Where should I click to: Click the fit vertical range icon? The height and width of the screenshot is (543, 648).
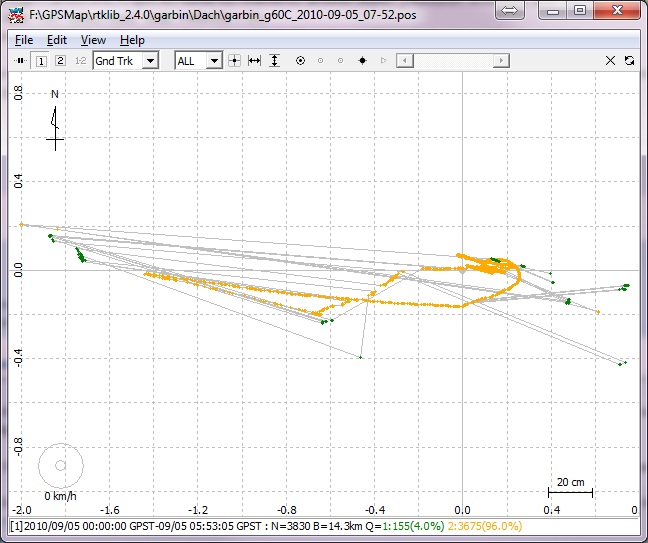click(x=274, y=61)
